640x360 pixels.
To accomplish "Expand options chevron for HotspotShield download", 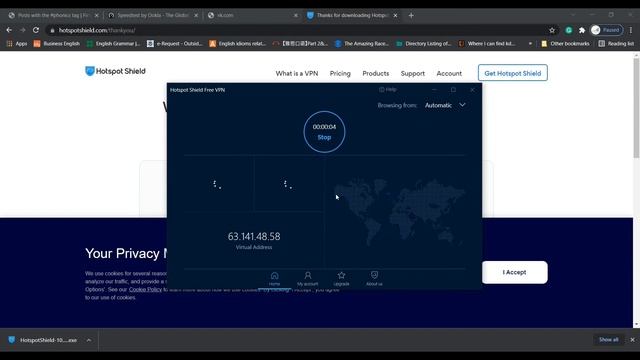I will [89, 340].
